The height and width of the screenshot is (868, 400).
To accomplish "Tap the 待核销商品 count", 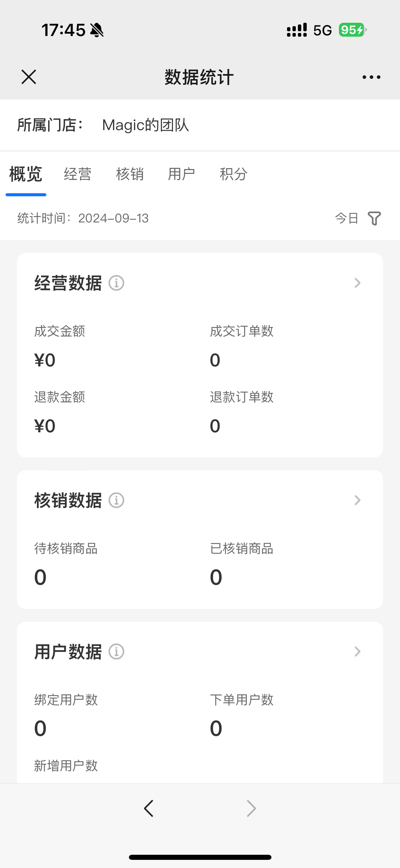I will pyautogui.click(x=40, y=577).
